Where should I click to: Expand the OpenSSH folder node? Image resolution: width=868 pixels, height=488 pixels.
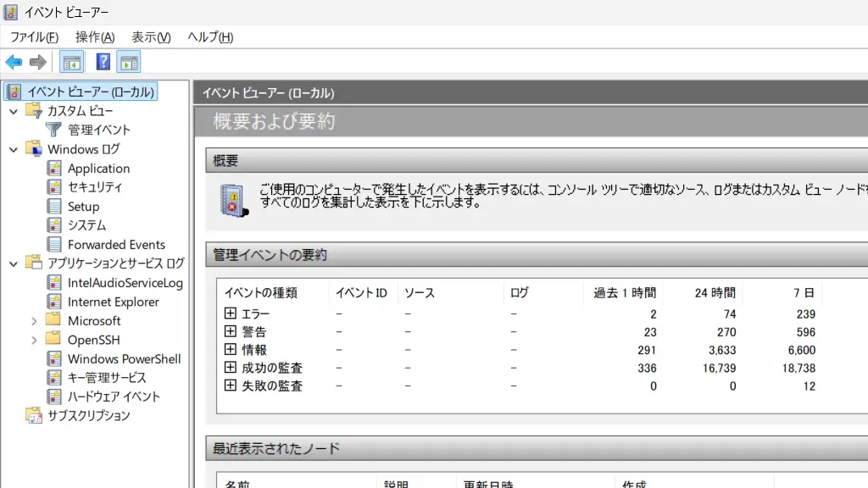click(x=34, y=340)
